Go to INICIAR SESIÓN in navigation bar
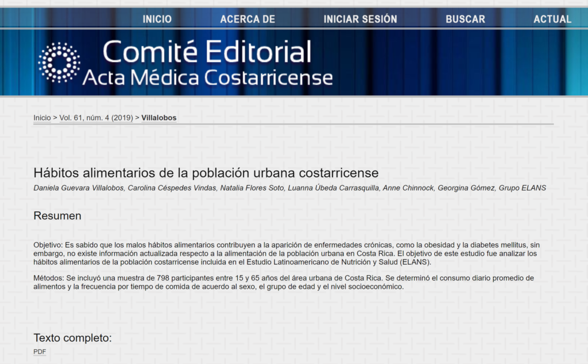This screenshot has height=364, width=588. point(361,19)
